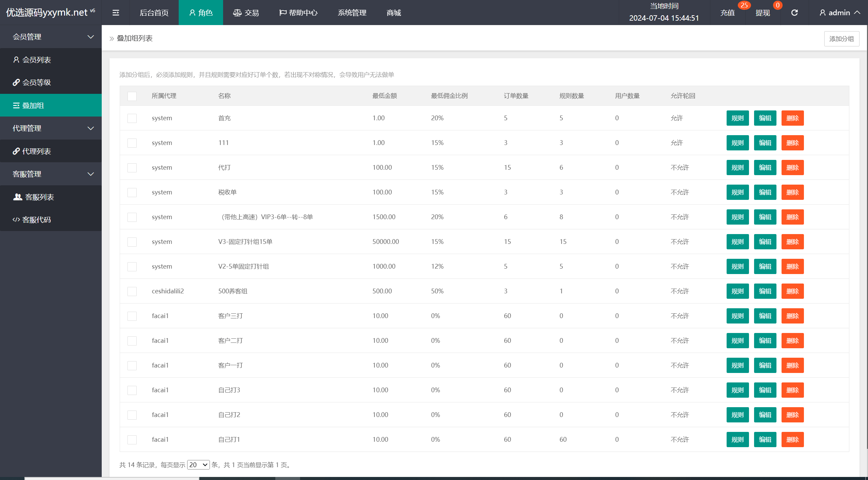Click the 添加分组 button
Screen dimensions: 868x480
[x=841, y=39]
